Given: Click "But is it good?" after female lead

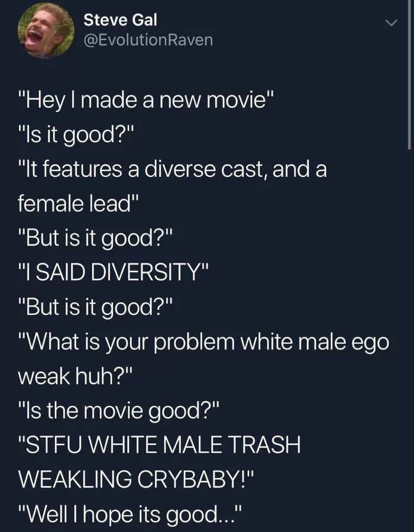Looking at the screenshot, I should tap(95, 238).
